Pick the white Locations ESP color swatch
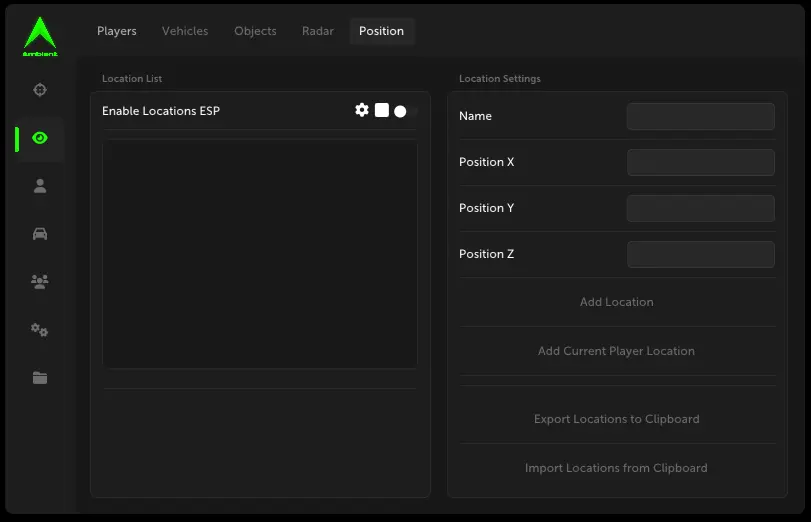 tap(382, 110)
